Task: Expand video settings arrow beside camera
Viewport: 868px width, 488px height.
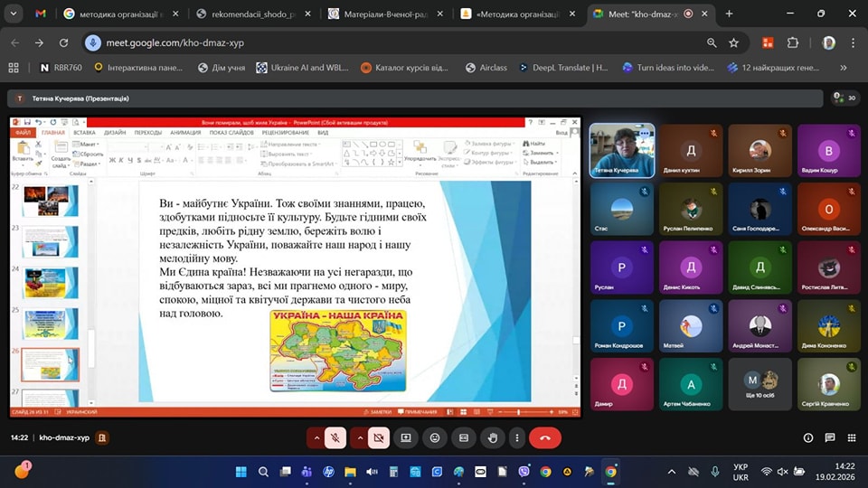Action: pyautogui.click(x=359, y=437)
